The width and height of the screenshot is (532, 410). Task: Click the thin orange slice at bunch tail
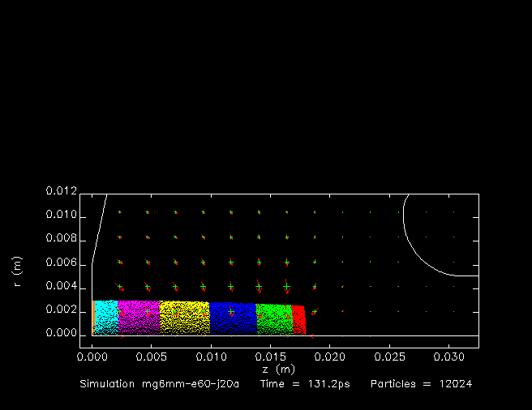pyautogui.click(x=93, y=318)
